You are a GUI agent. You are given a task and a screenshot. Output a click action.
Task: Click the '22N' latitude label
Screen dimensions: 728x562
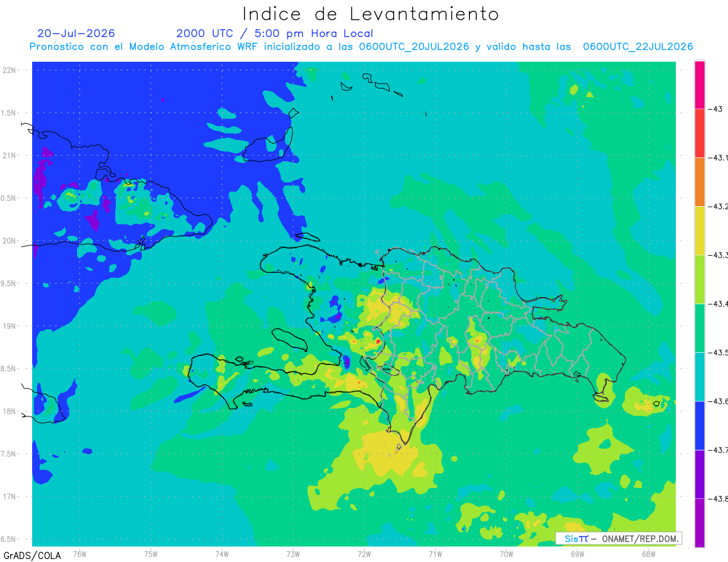(8, 70)
